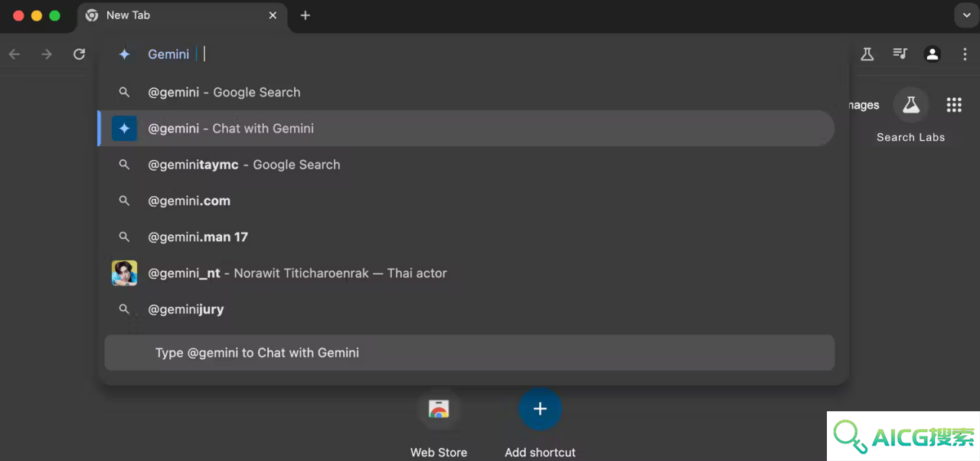Image resolution: width=980 pixels, height=461 pixels.
Task: Click the 'Web Store' label
Action: tap(439, 453)
